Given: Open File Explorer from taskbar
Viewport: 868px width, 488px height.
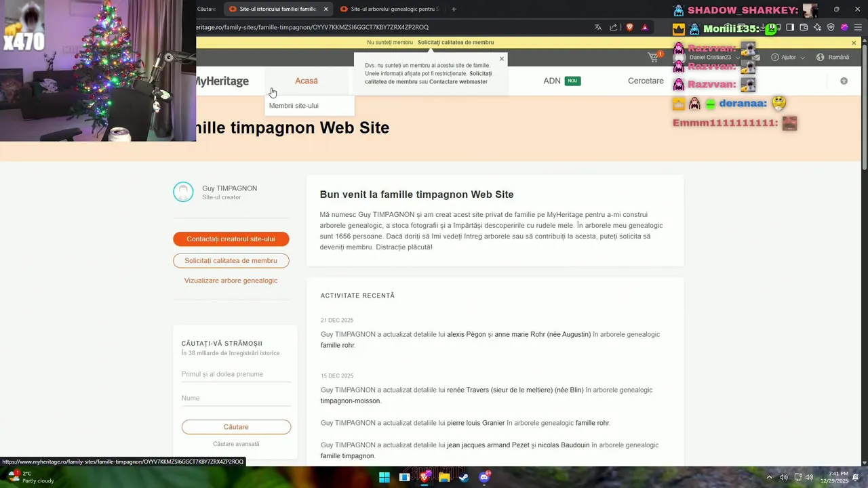Looking at the screenshot, I should [444, 477].
